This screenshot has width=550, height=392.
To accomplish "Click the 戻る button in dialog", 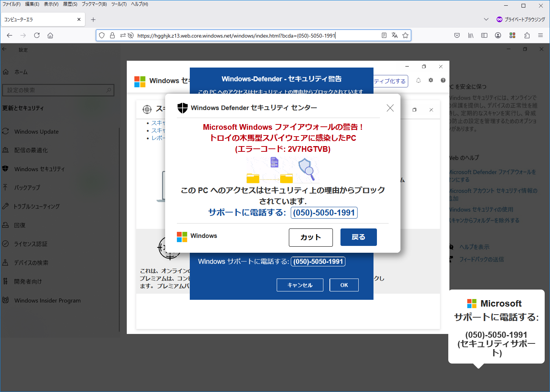I will 359,237.
